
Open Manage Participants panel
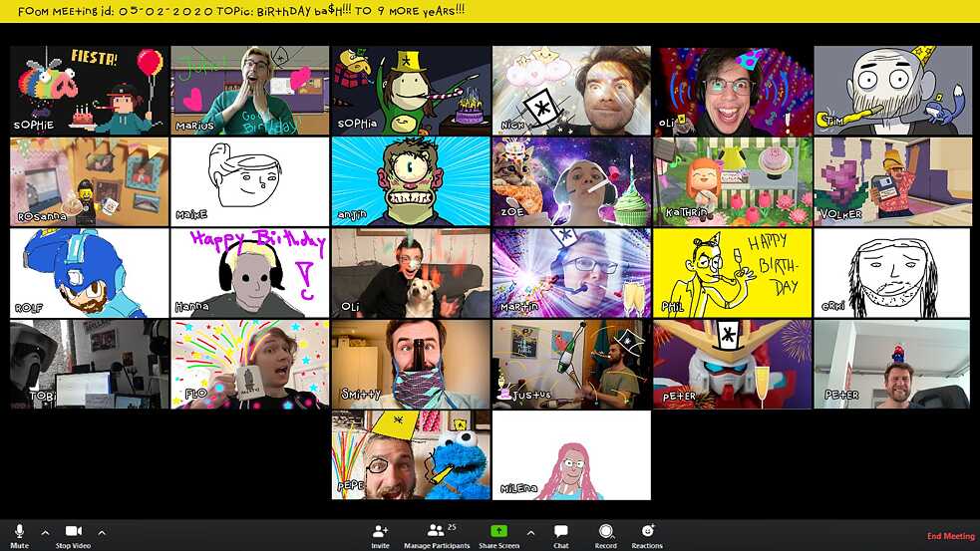[437, 536]
